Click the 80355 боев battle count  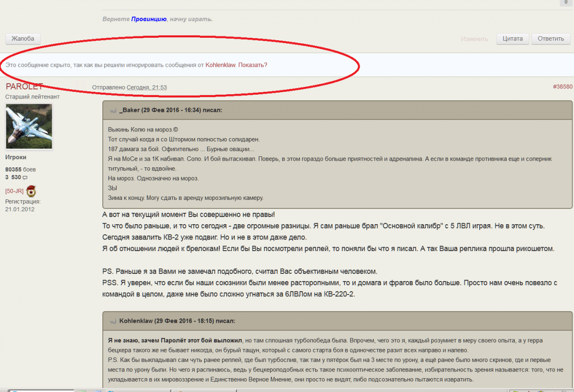(21, 170)
